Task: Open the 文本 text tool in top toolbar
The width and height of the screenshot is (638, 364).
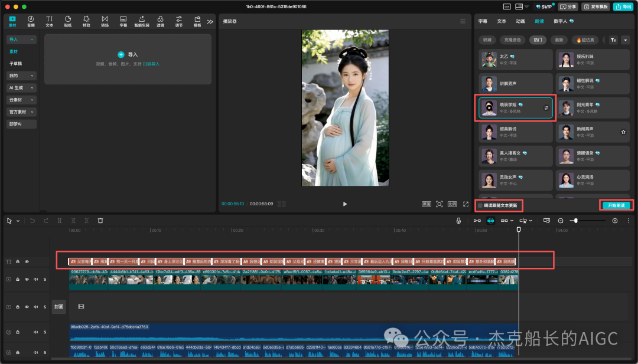Action: pos(49,21)
